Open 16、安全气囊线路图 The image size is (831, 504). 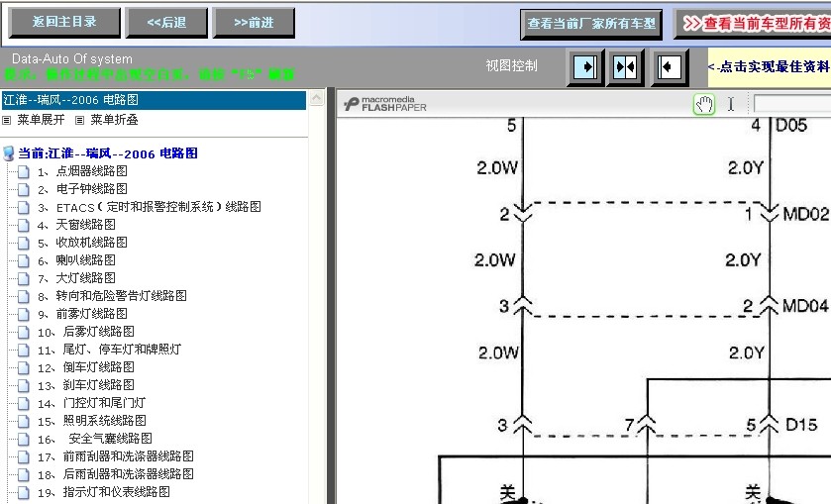tap(95, 439)
